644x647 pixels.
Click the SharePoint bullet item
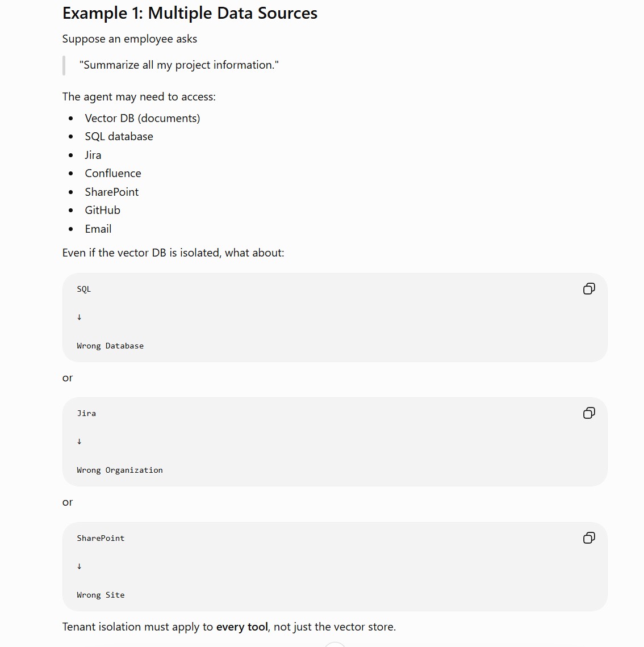tap(111, 192)
